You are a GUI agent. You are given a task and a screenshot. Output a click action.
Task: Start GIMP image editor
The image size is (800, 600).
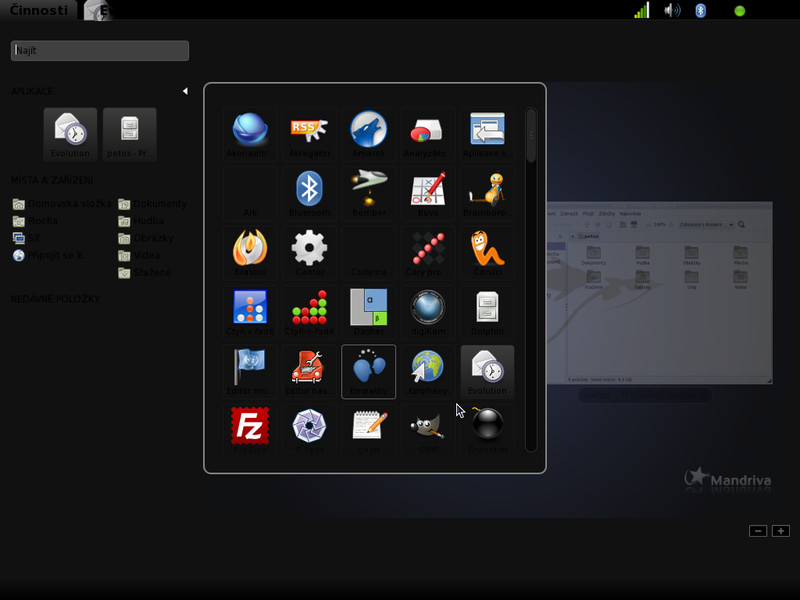click(x=428, y=429)
